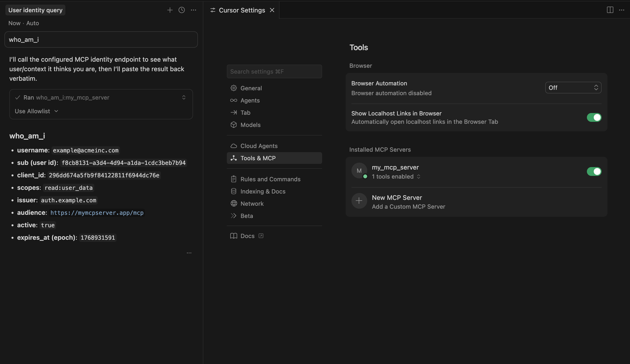Expand the Ran who_am_i tool call
630x364 pixels.
[x=184, y=97]
